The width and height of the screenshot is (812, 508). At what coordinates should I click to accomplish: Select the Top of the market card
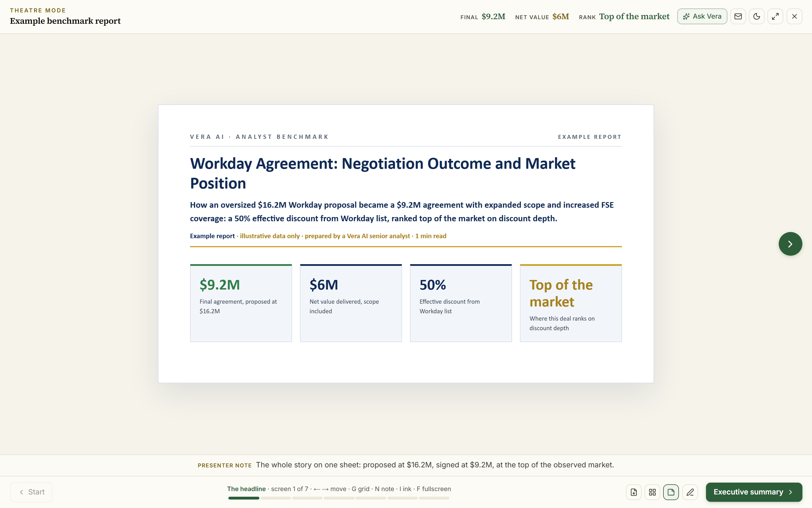click(571, 303)
